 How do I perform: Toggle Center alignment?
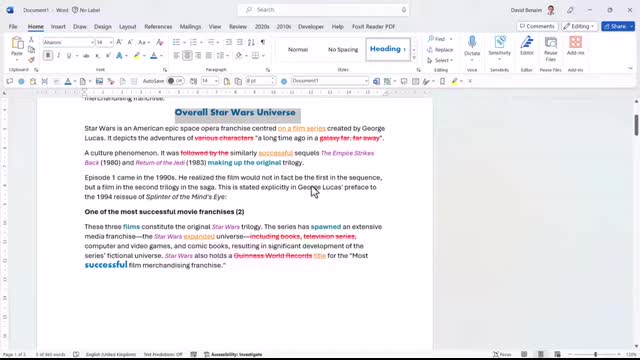click(187, 56)
